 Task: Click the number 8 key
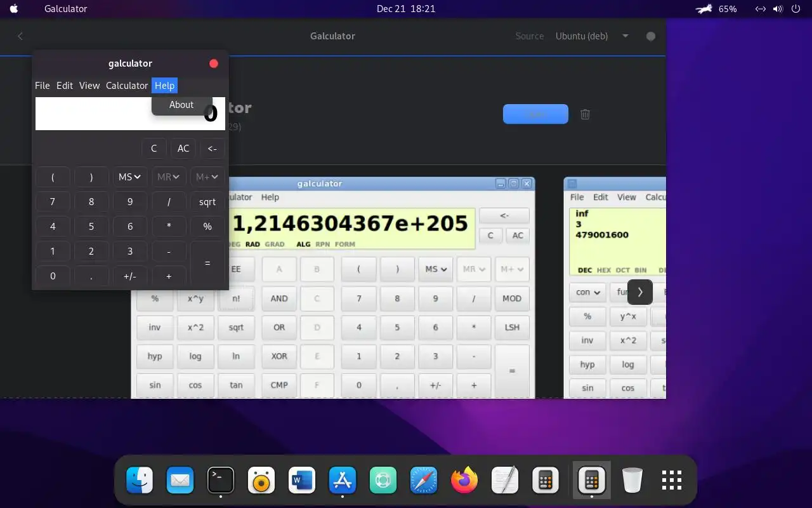click(91, 202)
